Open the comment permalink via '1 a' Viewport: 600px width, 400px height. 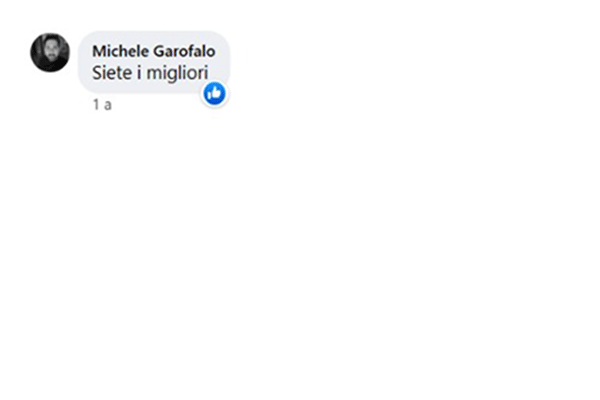[102, 104]
